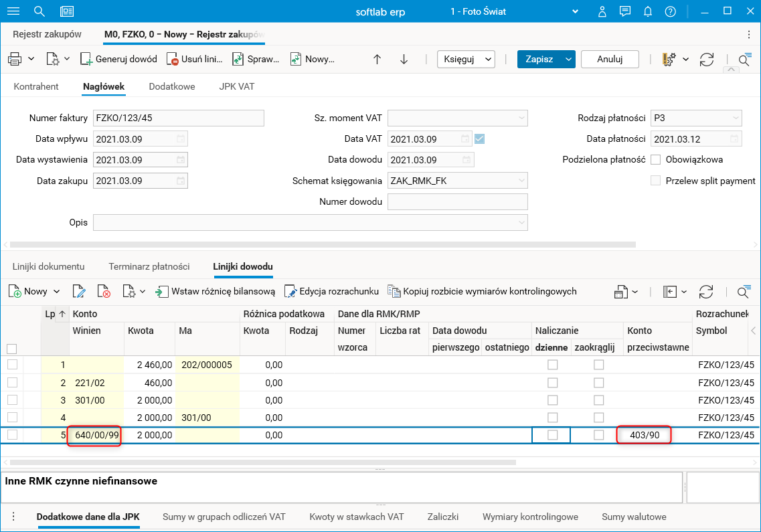Viewport: 761px width, 532px height.
Task: Enable Podzielona płatność Obowiązkowa checkbox
Action: (656, 160)
